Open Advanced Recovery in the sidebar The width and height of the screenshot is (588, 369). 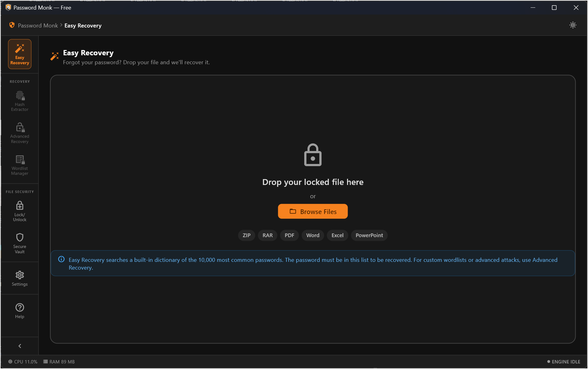point(20,133)
